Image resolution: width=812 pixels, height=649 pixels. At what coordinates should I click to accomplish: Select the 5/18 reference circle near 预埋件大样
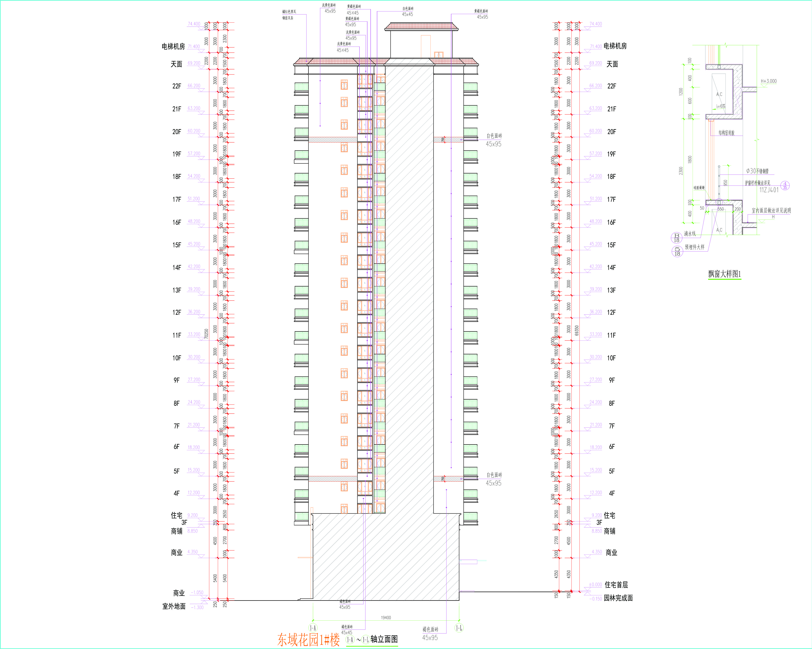pyautogui.click(x=677, y=252)
